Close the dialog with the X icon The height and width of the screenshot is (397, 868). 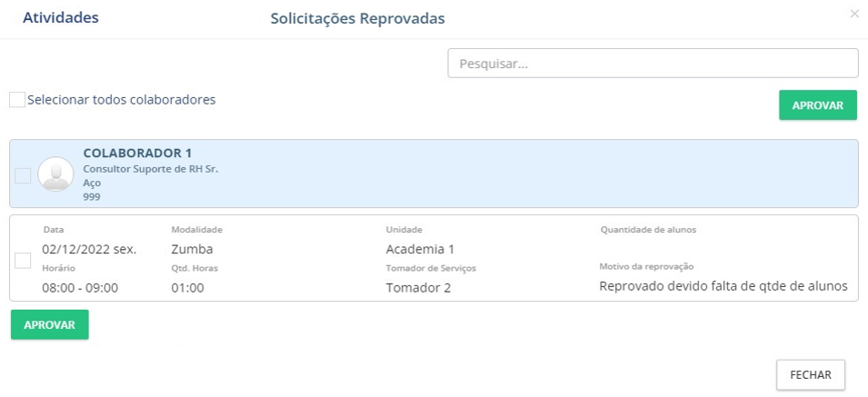tap(853, 14)
